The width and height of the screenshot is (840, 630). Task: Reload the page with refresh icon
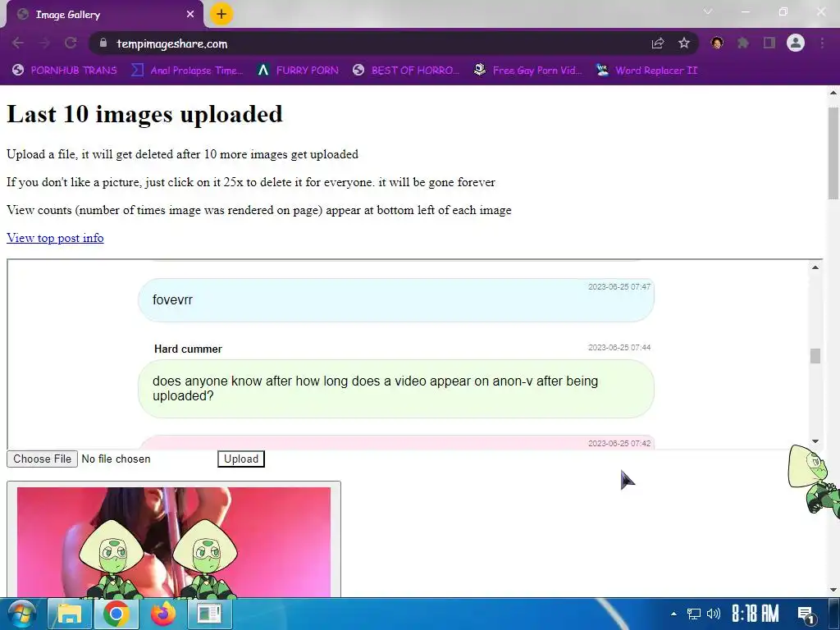pyautogui.click(x=71, y=43)
